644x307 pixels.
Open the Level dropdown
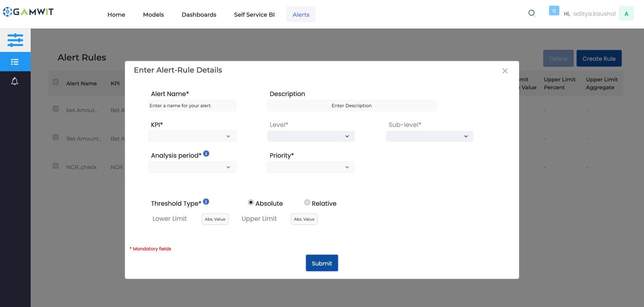point(311,136)
